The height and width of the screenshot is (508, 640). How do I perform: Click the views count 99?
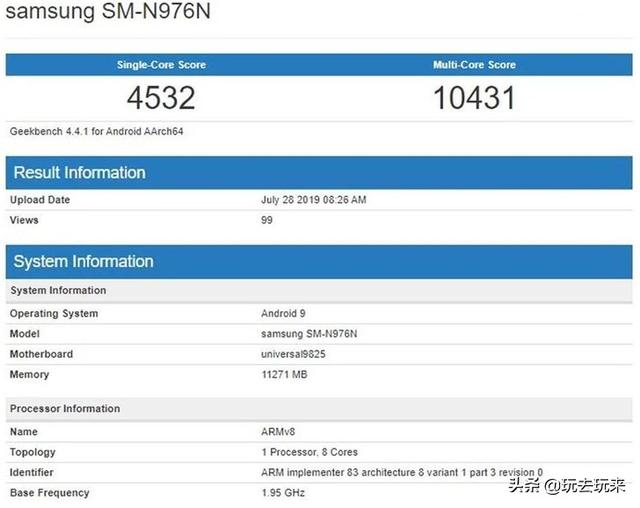click(x=267, y=220)
